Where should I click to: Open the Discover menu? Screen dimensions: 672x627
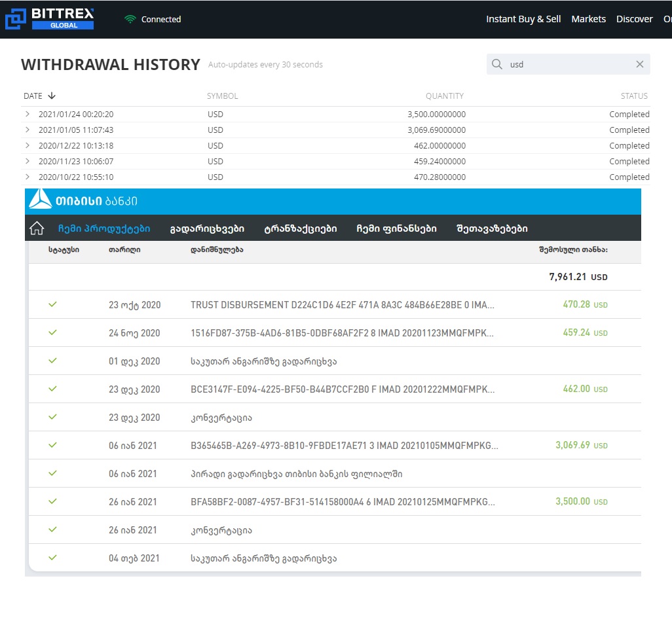(634, 19)
